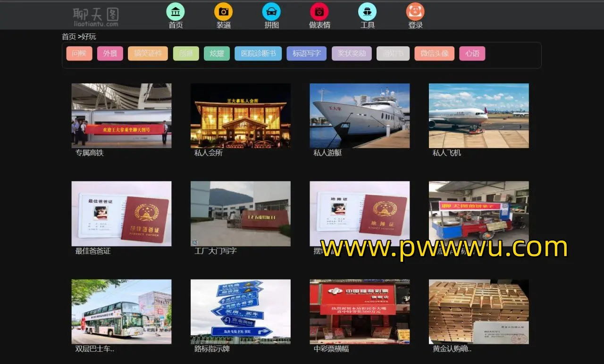Click the 做表情 red icon

(319, 12)
